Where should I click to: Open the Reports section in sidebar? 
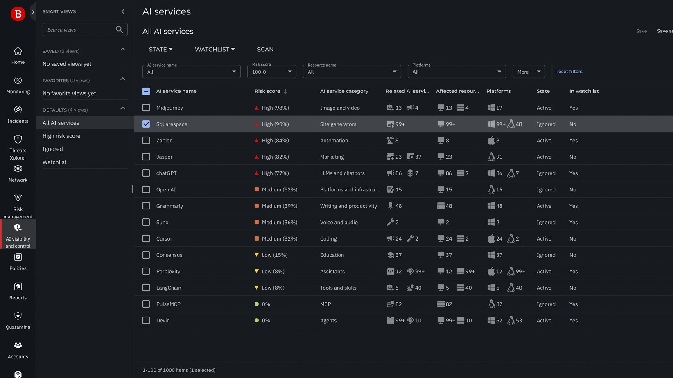point(18,291)
